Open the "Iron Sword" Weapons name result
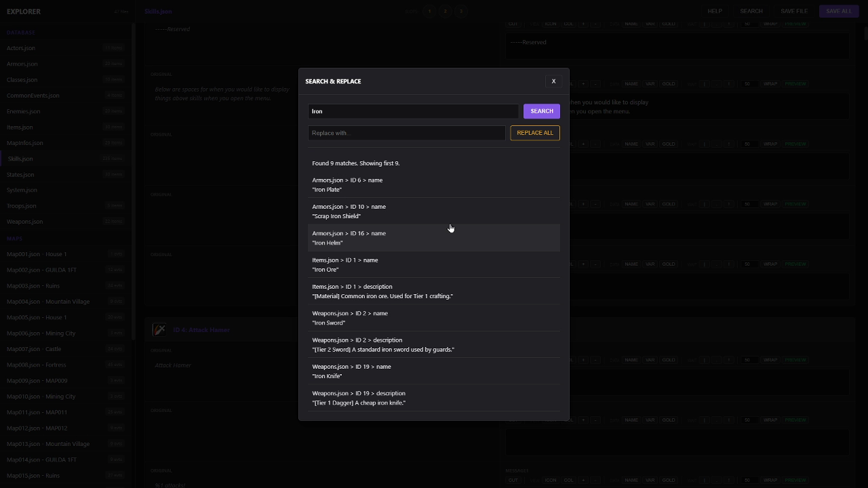868x488 pixels. (x=434, y=318)
